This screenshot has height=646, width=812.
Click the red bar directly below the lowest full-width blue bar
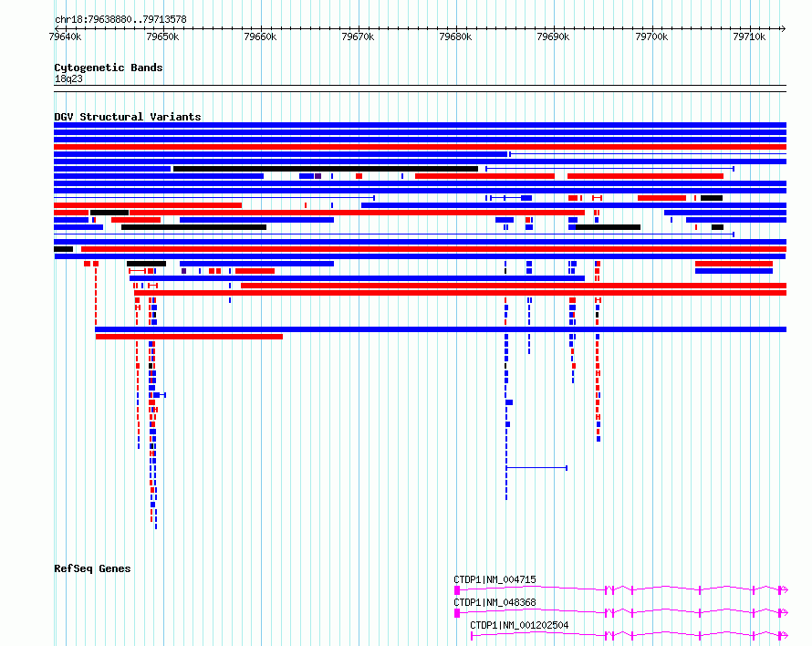189,337
